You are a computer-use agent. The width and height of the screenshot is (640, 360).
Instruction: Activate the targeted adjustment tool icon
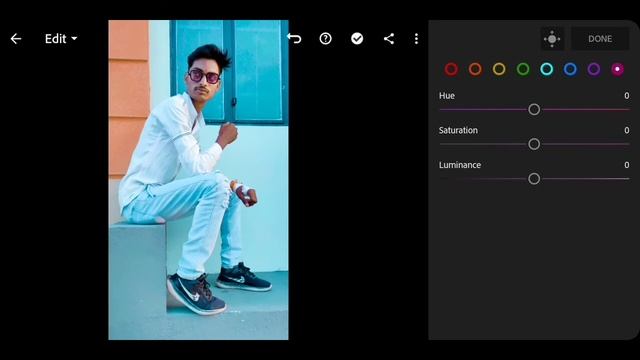pyautogui.click(x=552, y=39)
